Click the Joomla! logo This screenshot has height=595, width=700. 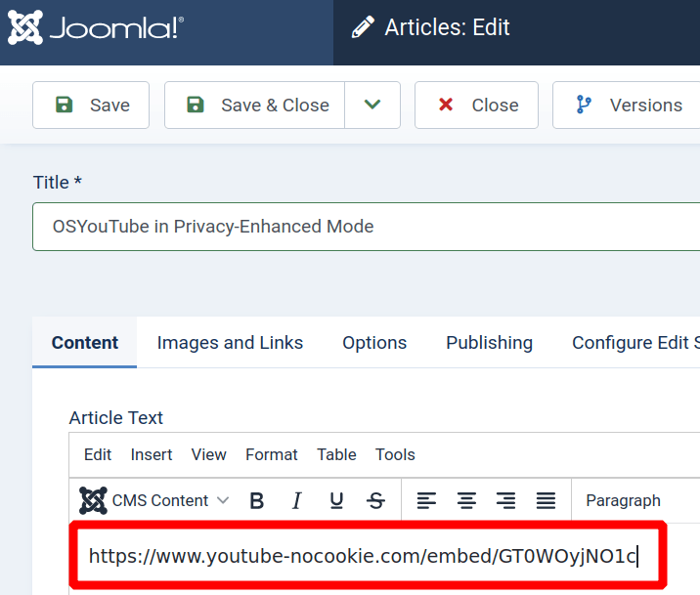96,27
